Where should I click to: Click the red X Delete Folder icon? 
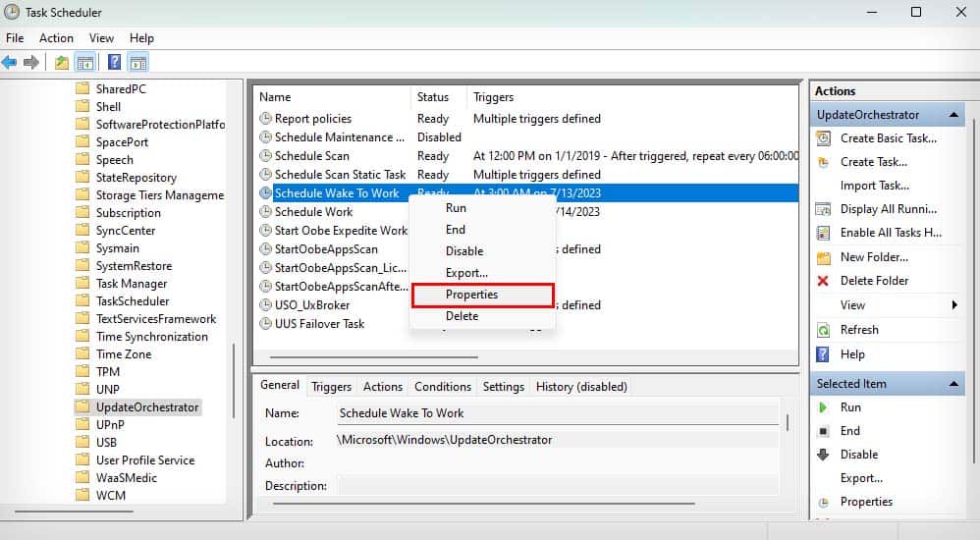tap(823, 281)
